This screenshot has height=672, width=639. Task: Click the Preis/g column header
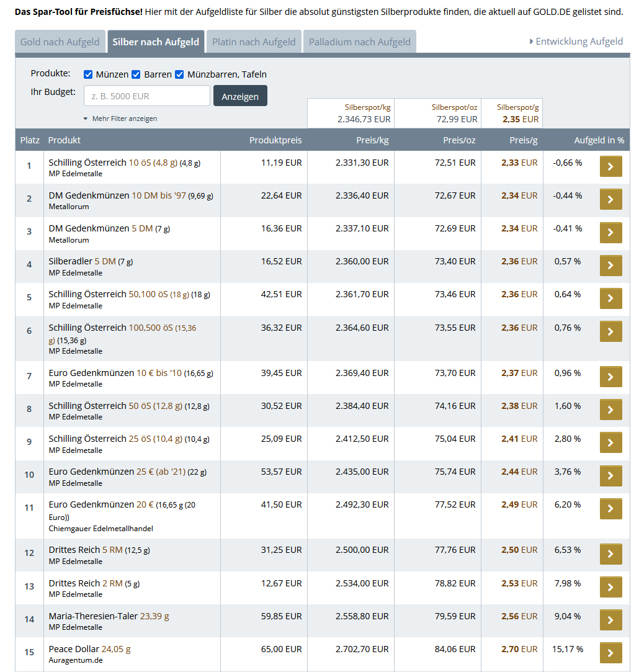click(x=523, y=140)
